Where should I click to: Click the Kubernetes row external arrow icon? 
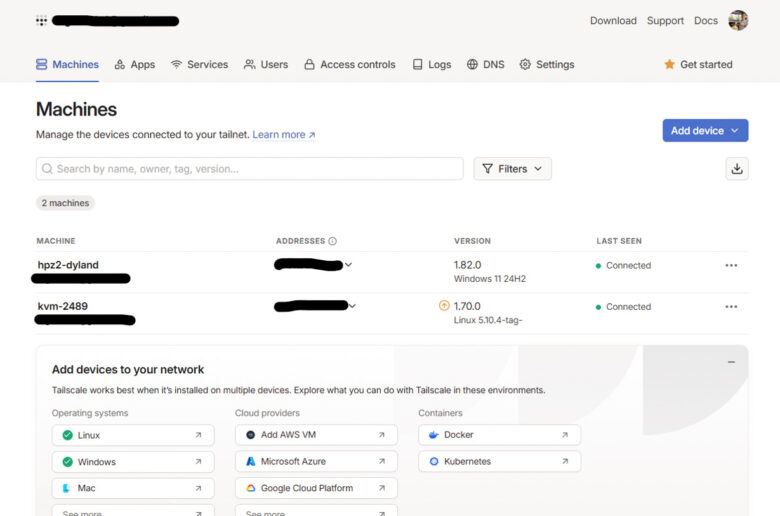(565, 462)
